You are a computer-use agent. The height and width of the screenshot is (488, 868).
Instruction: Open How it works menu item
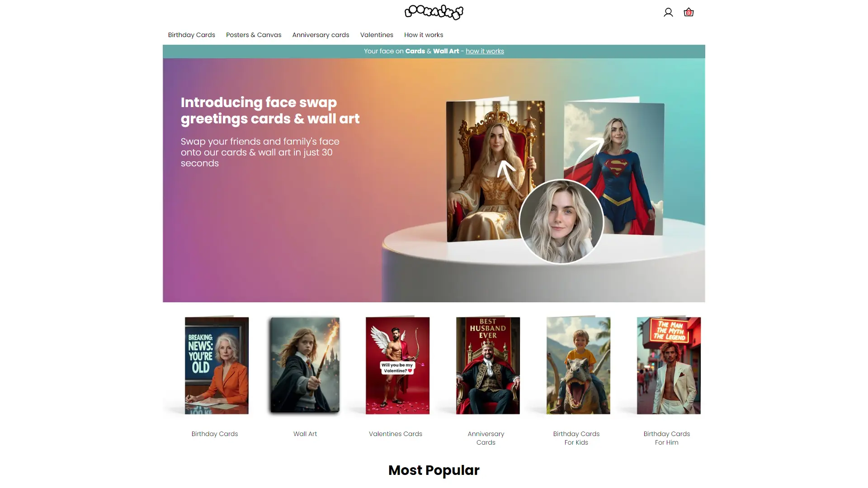tap(424, 35)
